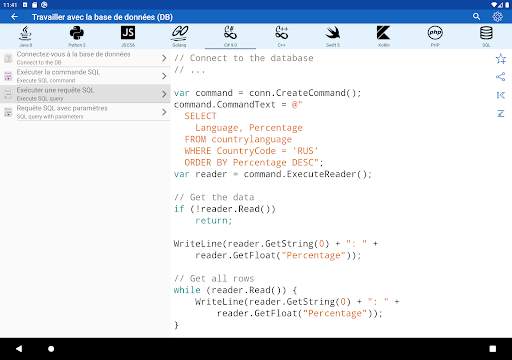
Task: Select 'Exécuter une requête SQL' item
Action: coord(85,94)
